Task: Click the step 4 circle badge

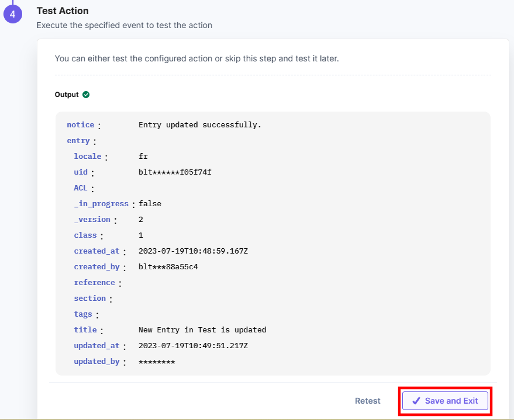Action: point(13,14)
